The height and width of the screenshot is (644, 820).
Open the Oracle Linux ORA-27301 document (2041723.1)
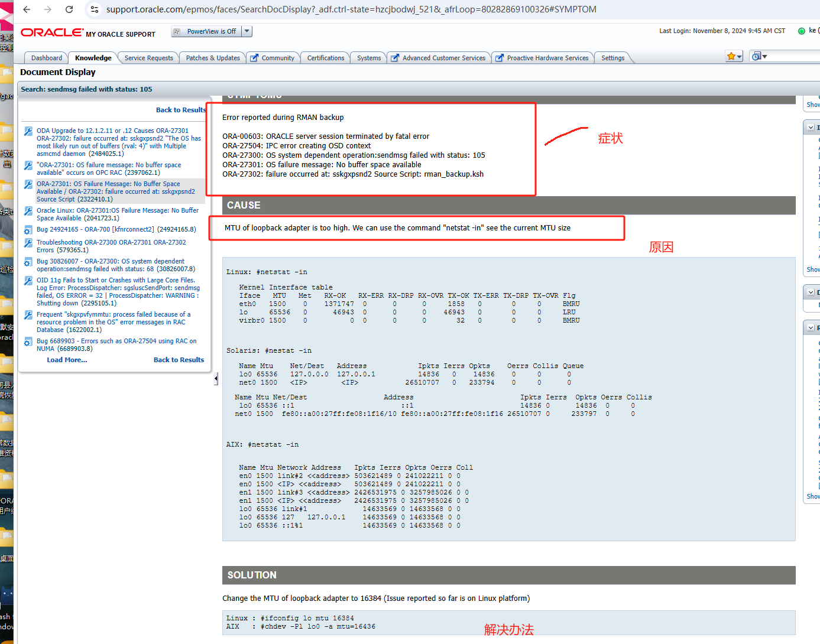click(118, 214)
